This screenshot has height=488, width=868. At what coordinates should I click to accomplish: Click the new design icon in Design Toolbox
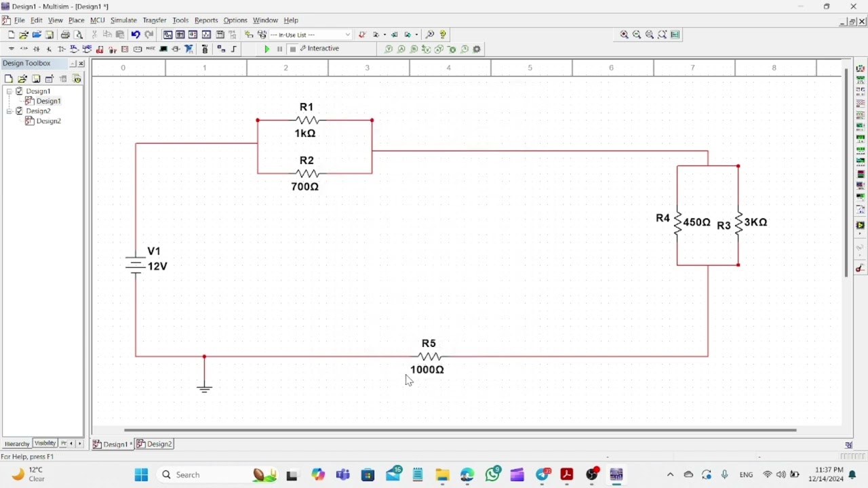9,79
